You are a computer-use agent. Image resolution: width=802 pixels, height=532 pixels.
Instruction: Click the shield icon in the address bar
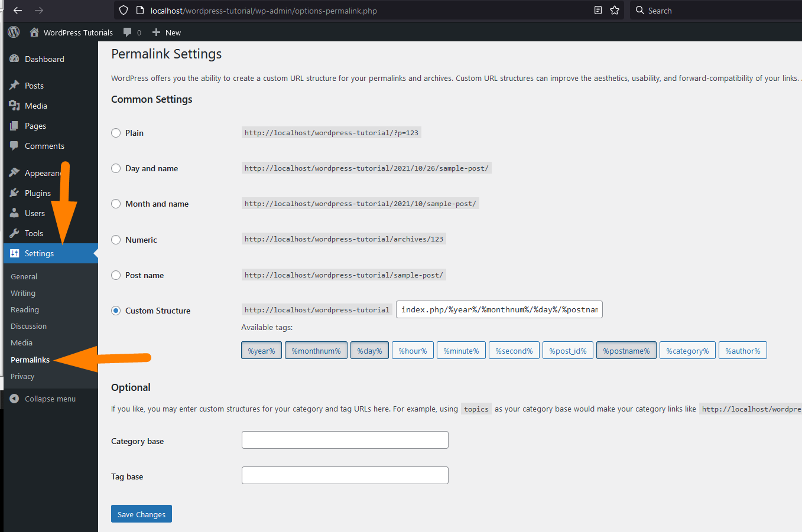(x=123, y=10)
